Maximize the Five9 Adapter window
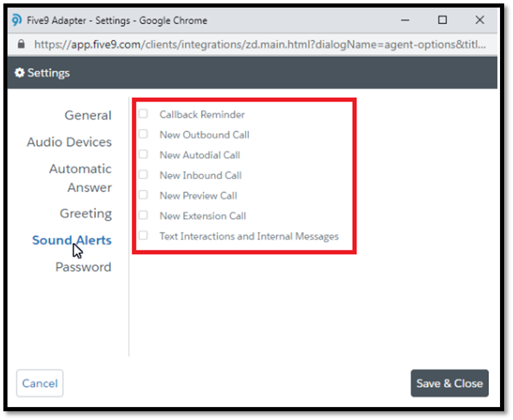The width and height of the screenshot is (513, 420). coord(442,21)
